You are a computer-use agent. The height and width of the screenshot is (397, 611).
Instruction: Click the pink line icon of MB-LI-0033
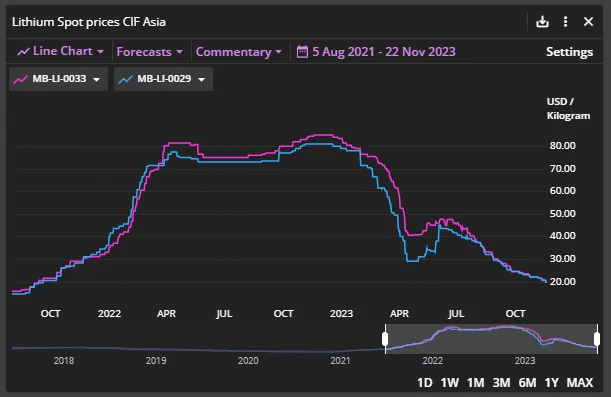pos(20,79)
